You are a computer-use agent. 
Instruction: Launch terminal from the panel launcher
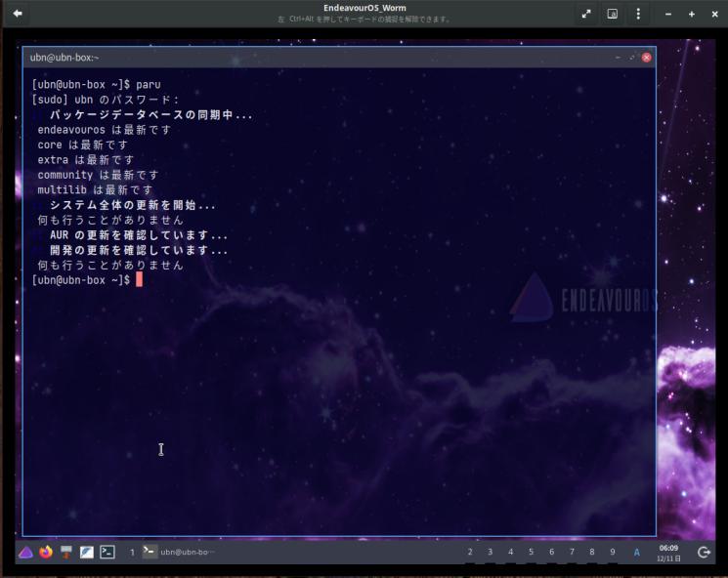[107, 552]
